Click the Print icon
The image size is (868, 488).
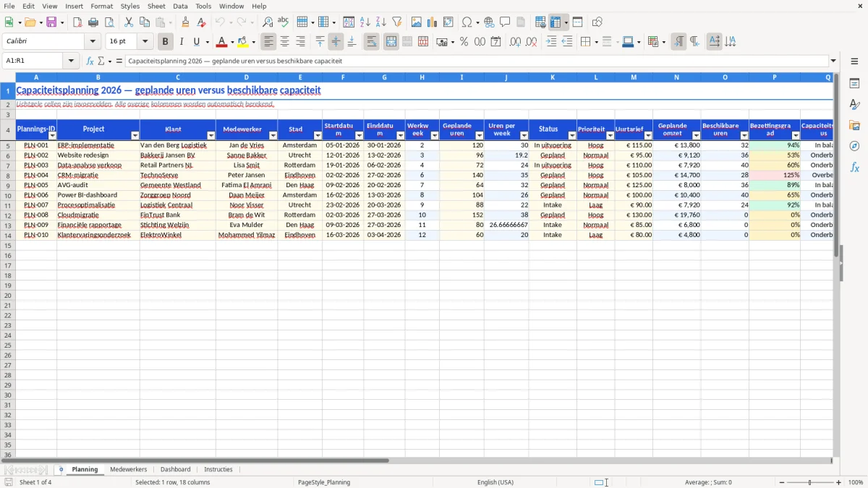[x=93, y=22]
